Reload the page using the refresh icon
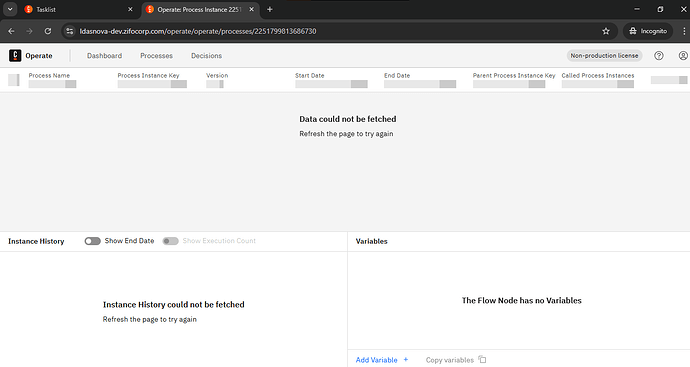The image size is (690, 367). pos(48,31)
